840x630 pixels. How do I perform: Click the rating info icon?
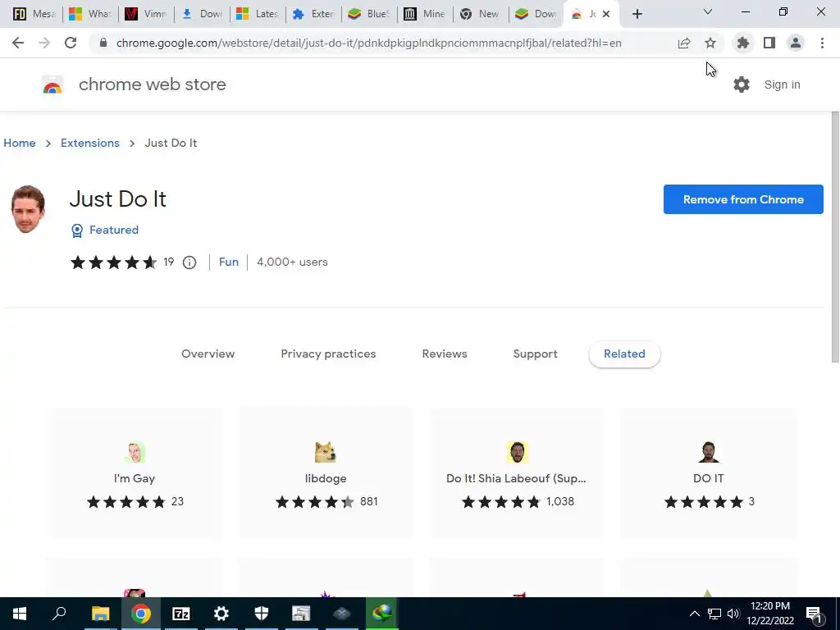click(189, 262)
